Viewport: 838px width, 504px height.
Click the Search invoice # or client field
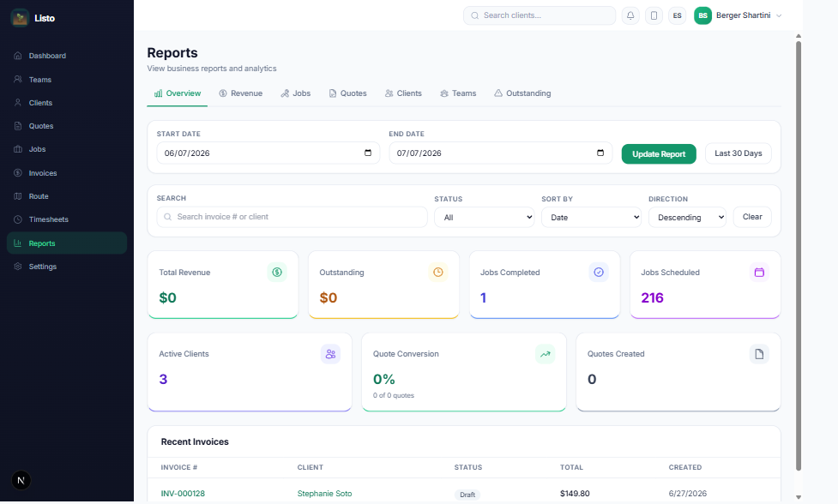coord(292,217)
